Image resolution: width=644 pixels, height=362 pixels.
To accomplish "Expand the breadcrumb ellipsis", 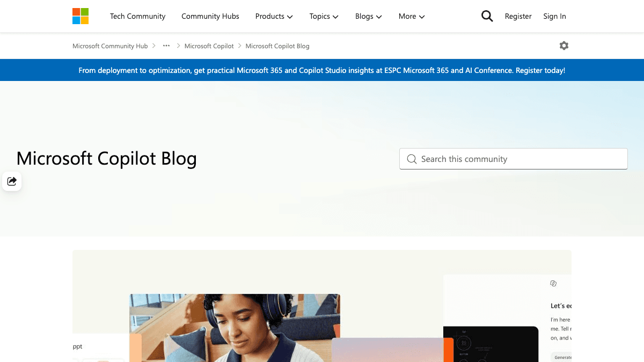I will pos(166,46).
